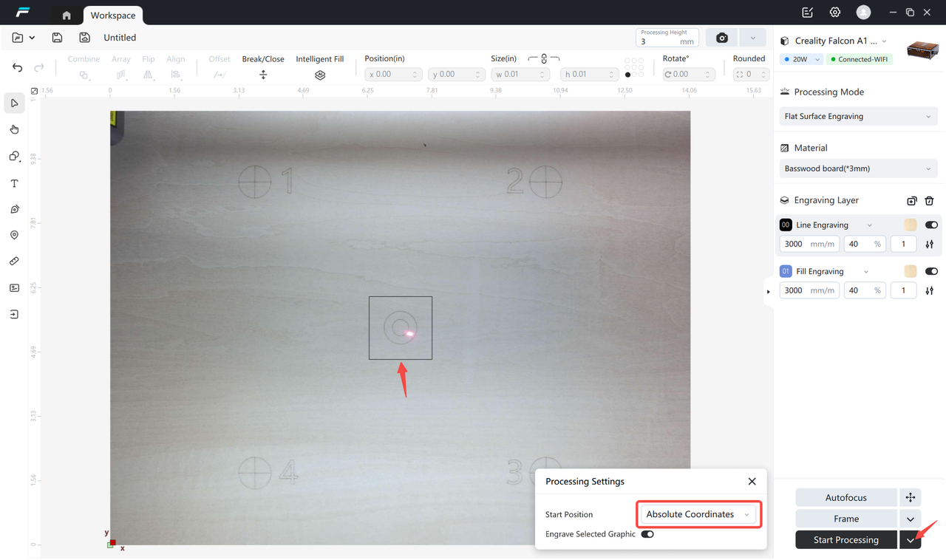Screen dimensions: 946x560
Task: Open settings gear in title bar
Action: pos(835,13)
